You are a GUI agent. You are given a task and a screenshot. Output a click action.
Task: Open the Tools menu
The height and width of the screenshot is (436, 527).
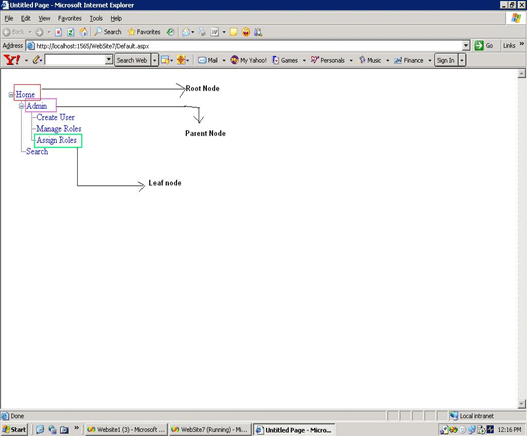[96, 18]
